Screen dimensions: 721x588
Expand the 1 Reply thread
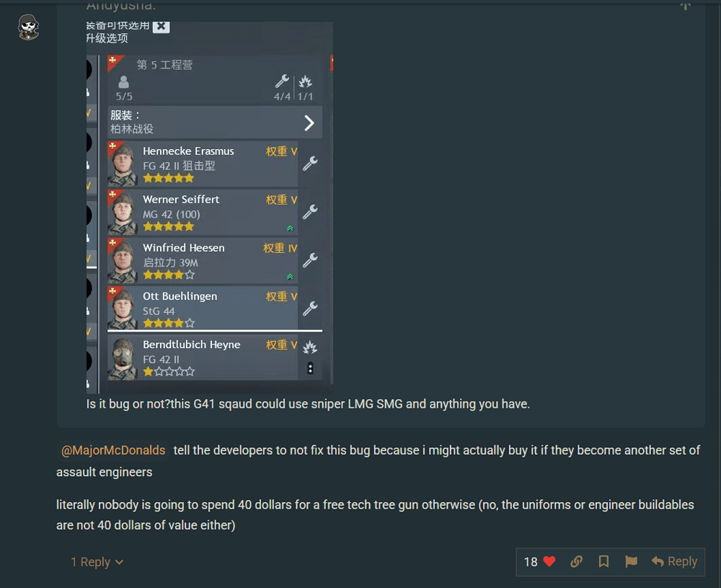97,562
